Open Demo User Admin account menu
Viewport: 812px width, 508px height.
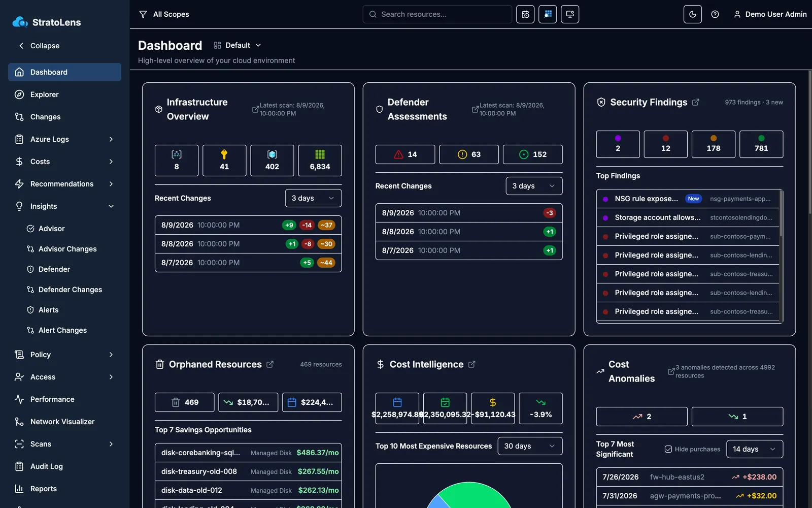(x=770, y=14)
